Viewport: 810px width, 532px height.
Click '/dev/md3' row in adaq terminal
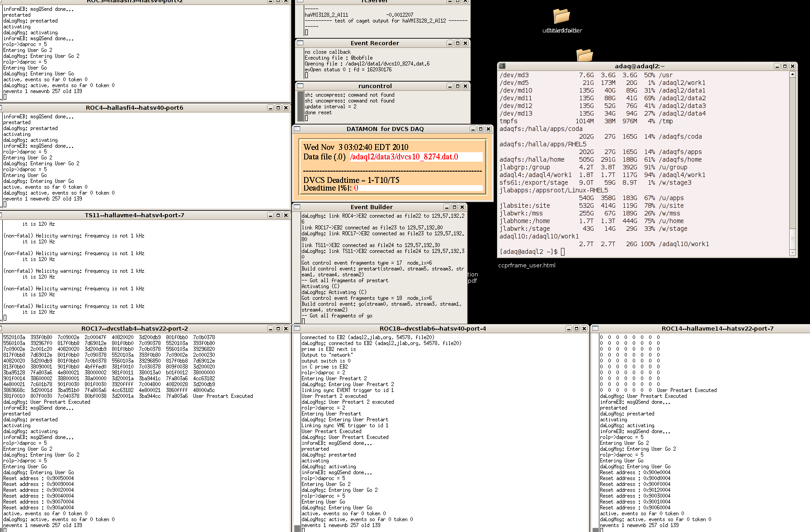586,75
